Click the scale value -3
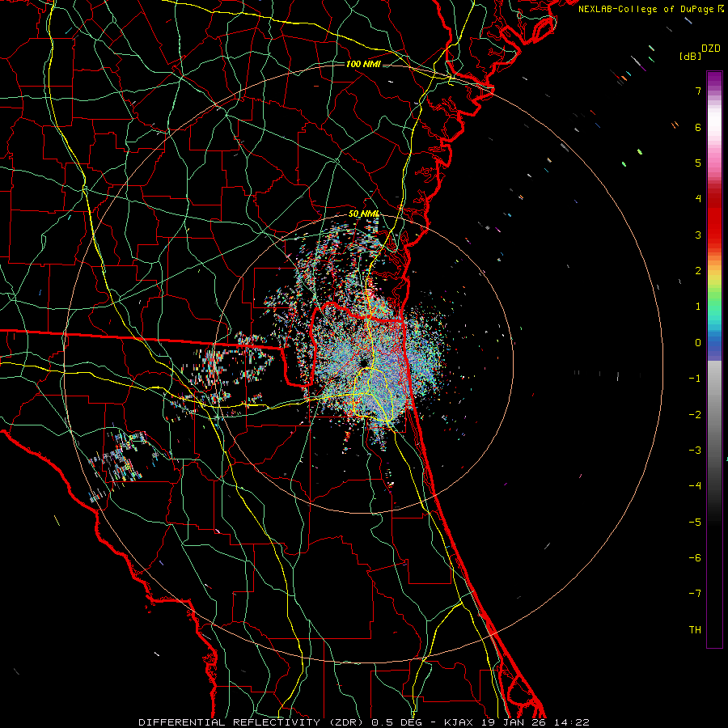The image size is (728, 728). click(x=695, y=451)
